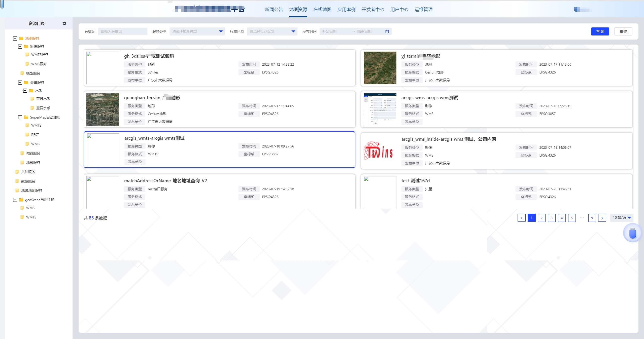The image size is (644, 339).
Task: Click the 重置 button
Action: point(623,31)
